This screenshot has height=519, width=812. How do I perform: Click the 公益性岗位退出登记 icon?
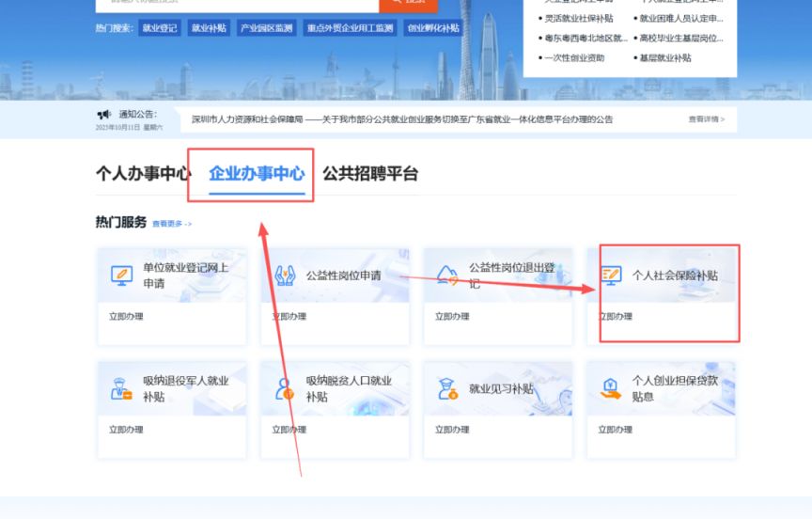[x=448, y=275]
